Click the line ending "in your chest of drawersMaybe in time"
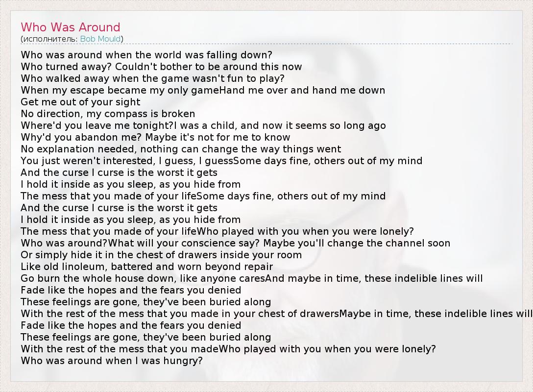 pos(276,314)
